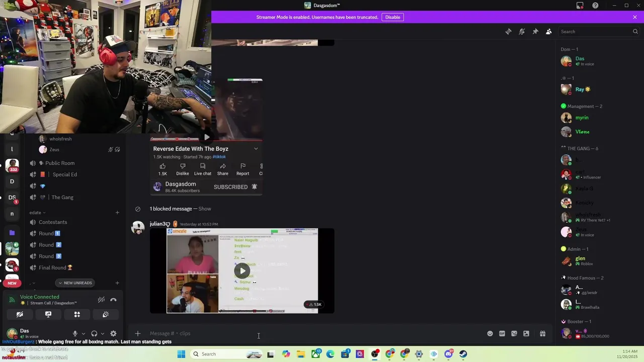Click the message attachment plus button
Viewport: 644px width, 362px height.
pos(138,333)
